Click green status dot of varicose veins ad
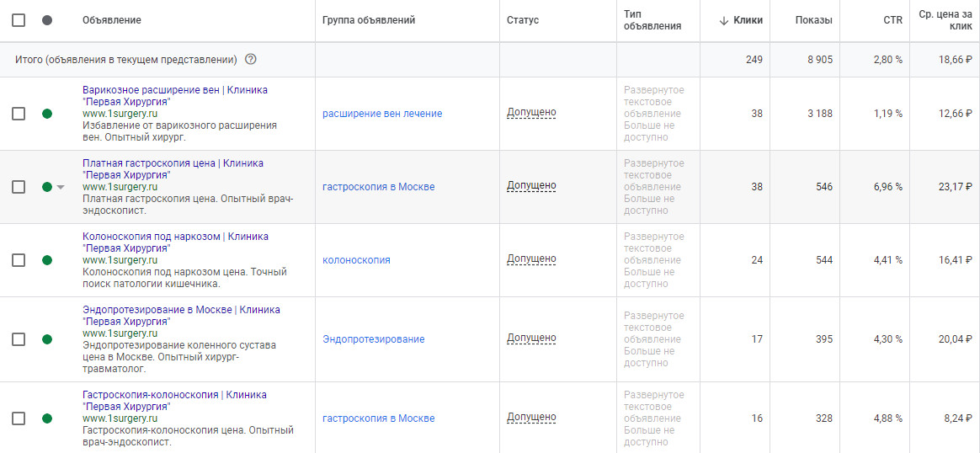980x453 pixels. pyautogui.click(x=47, y=114)
